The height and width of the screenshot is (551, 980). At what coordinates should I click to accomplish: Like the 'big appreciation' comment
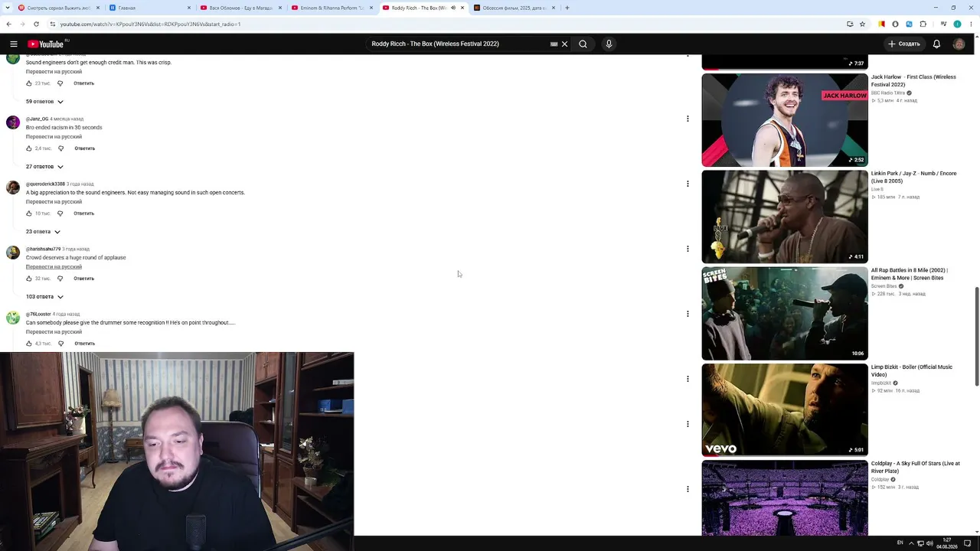point(29,214)
